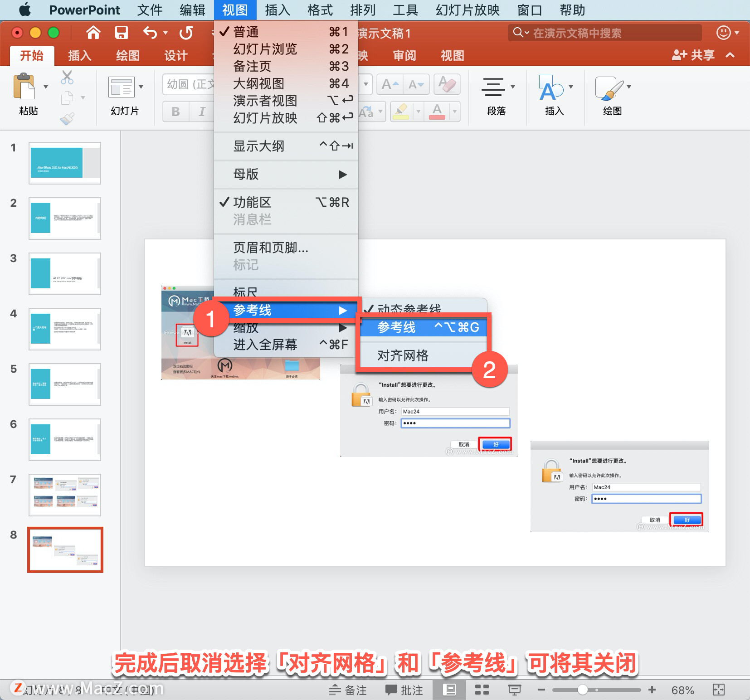Collapse the ribbon with chevron
This screenshot has height=700, width=750.
[730, 55]
